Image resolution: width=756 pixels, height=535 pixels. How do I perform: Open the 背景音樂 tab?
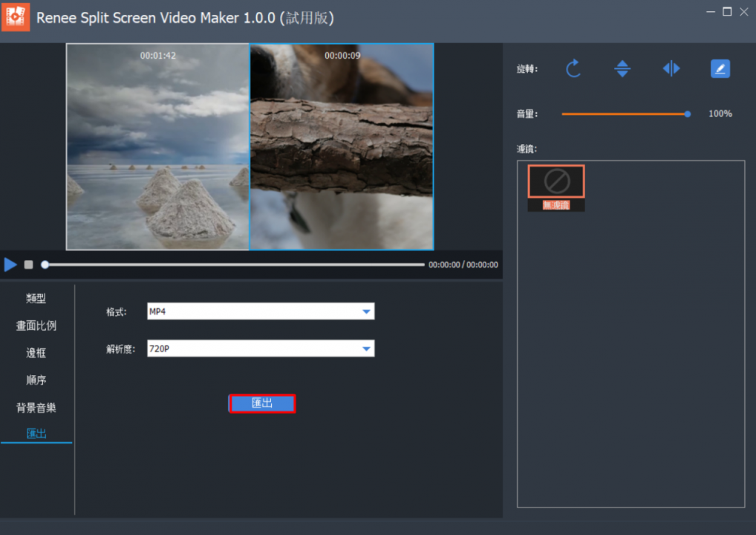coord(36,408)
